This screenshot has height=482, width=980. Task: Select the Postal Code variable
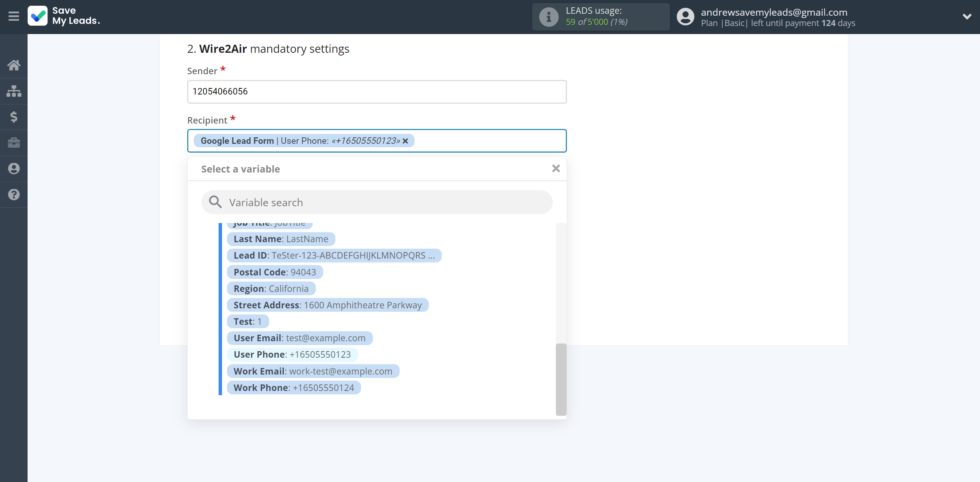point(275,272)
